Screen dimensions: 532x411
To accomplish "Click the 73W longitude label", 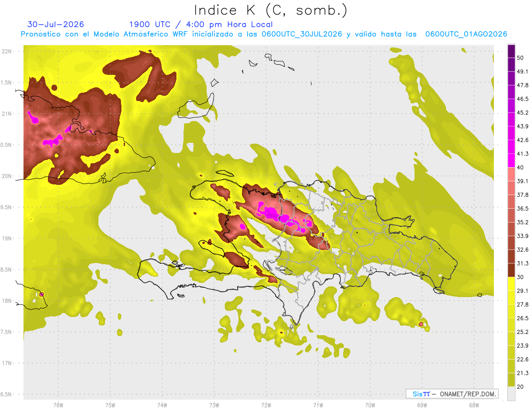I will (x=214, y=405).
